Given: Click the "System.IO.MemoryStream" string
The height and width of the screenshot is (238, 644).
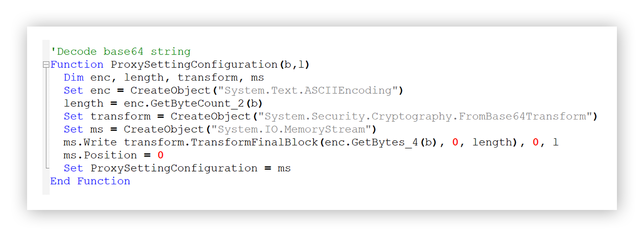Looking at the screenshot, I should (x=295, y=129).
